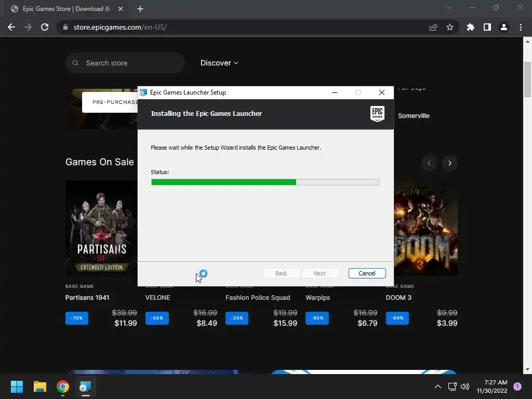532x399 pixels.
Task: Open new browser tab with plus icon
Action: pos(140,9)
